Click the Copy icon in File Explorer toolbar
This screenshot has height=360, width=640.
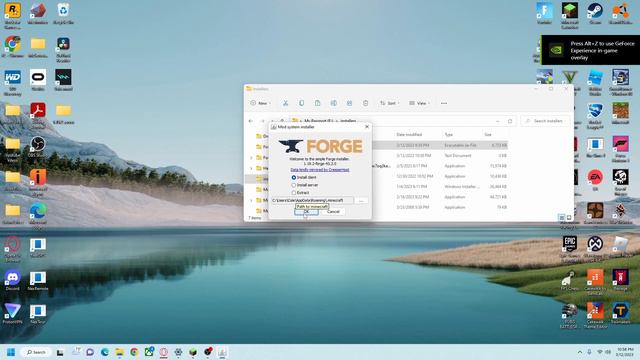coord(302,103)
